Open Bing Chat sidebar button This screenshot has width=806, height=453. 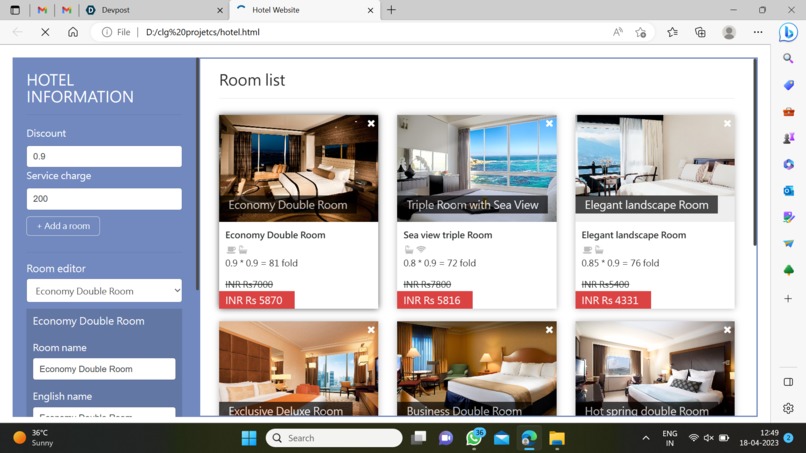pyautogui.click(x=787, y=32)
